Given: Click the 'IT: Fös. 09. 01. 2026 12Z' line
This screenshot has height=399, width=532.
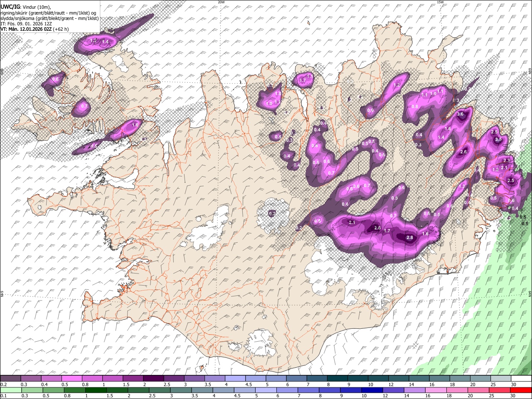Looking at the screenshot, I should (x=26, y=24).
